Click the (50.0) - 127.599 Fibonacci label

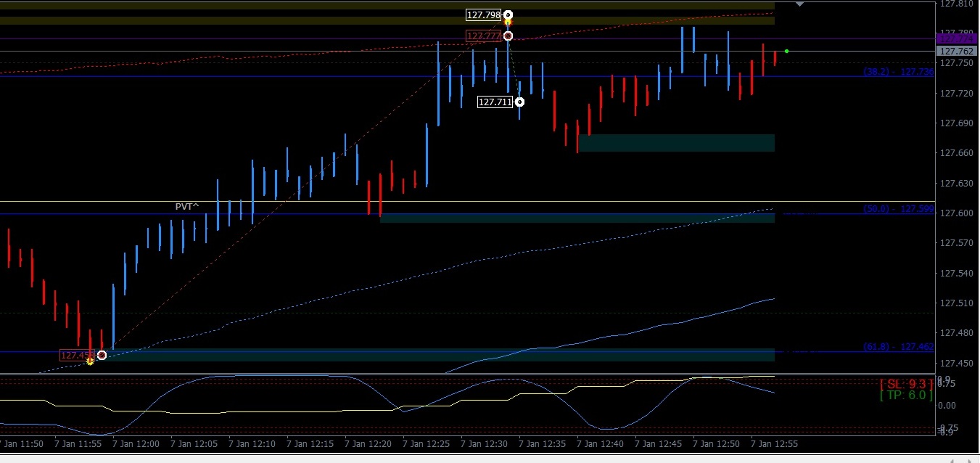pos(898,209)
